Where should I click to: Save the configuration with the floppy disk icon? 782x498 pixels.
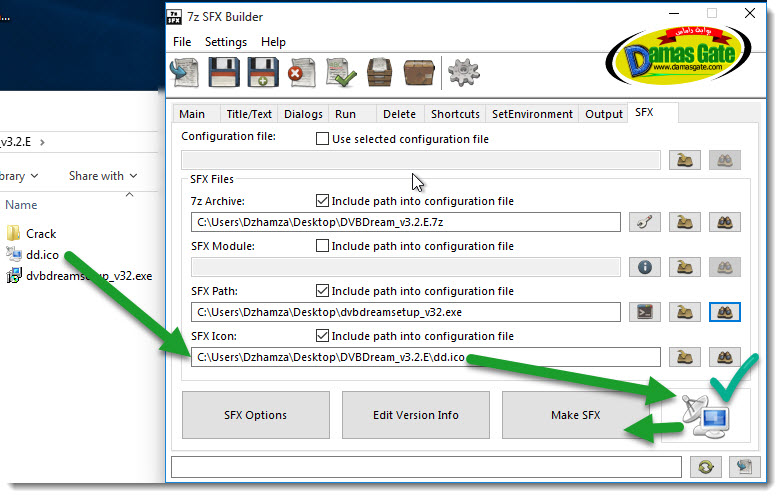tap(223, 73)
